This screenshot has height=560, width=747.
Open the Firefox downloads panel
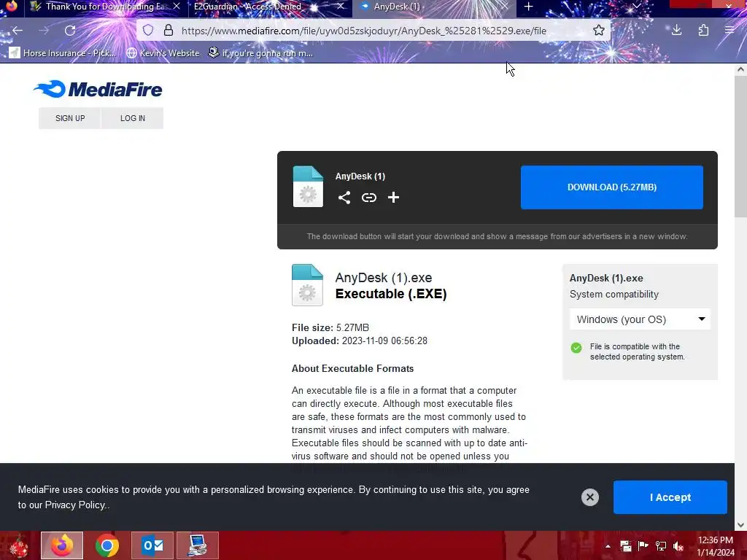tap(676, 31)
